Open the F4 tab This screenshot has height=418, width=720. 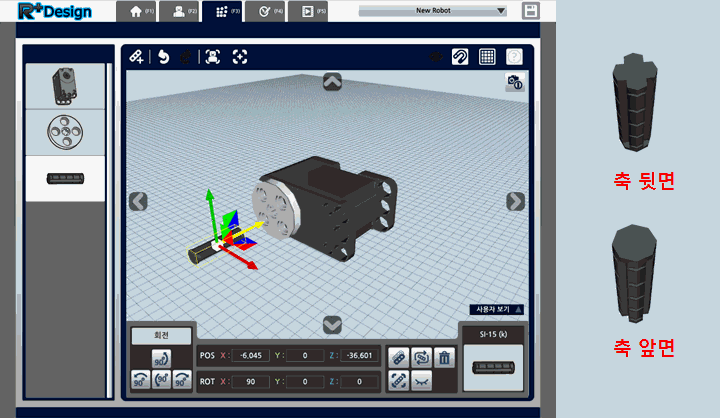[269, 12]
